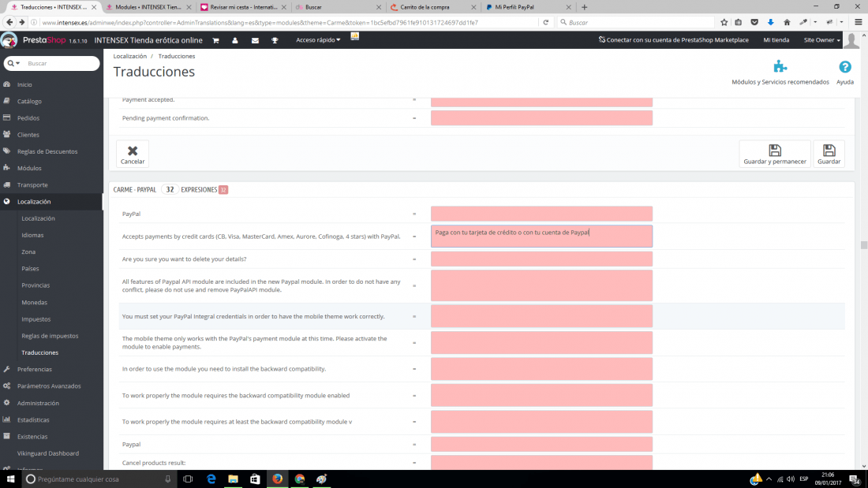
Task: Open Clientes in the sidebar
Action: 28,135
